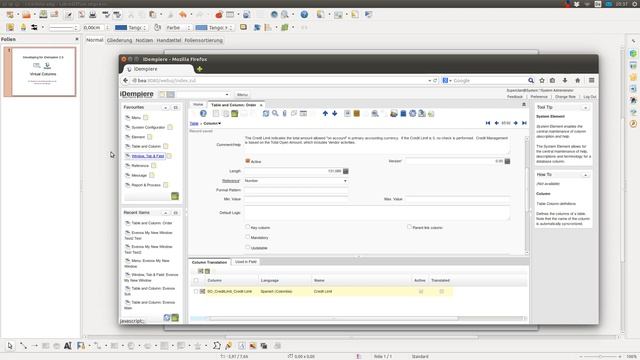
Task: Jump to first record navigation icon
Action: [488, 123]
